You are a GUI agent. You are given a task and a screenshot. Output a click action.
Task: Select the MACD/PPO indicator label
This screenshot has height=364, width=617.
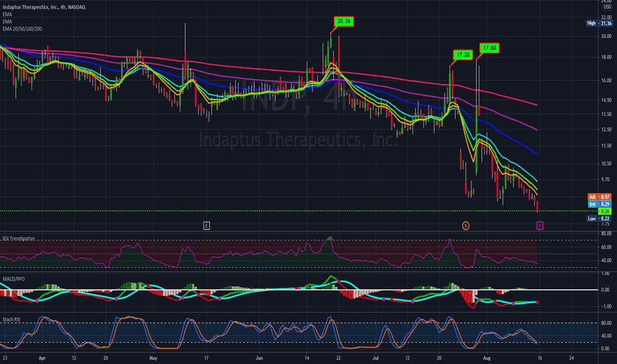click(14, 279)
